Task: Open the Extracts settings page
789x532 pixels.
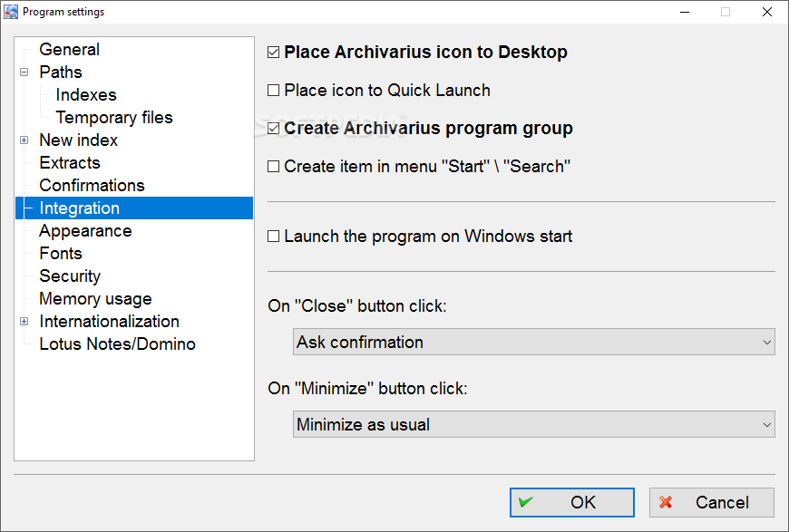Action: tap(70, 162)
